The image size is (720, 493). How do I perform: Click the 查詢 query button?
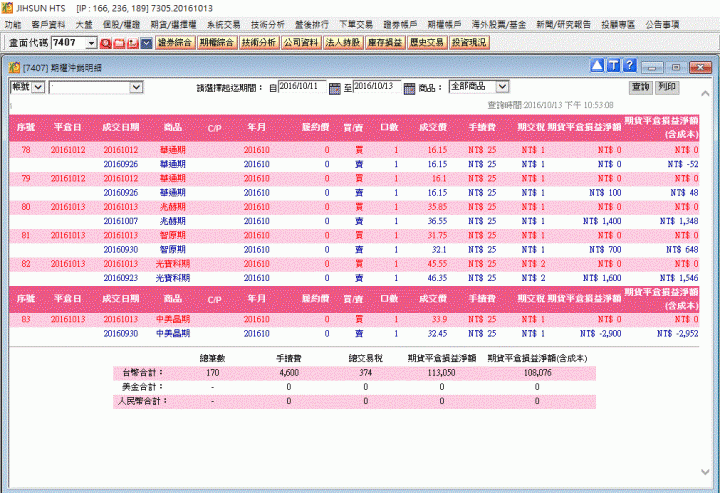(x=641, y=87)
